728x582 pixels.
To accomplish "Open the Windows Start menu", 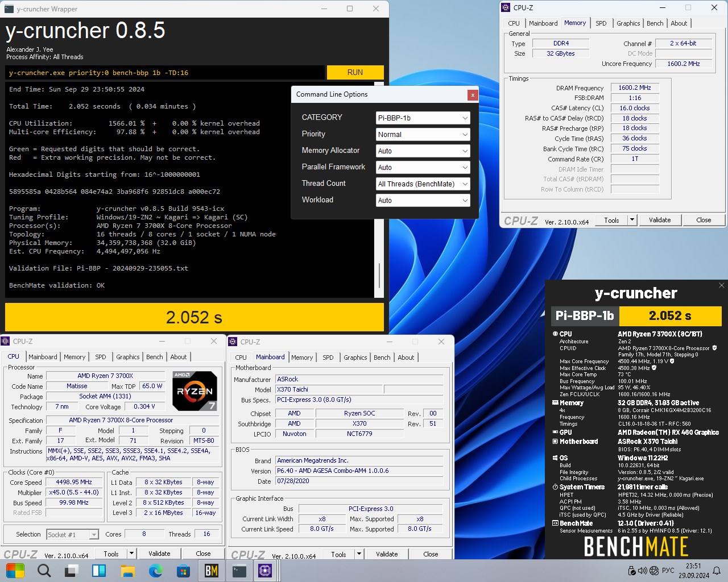I will 15,571.
